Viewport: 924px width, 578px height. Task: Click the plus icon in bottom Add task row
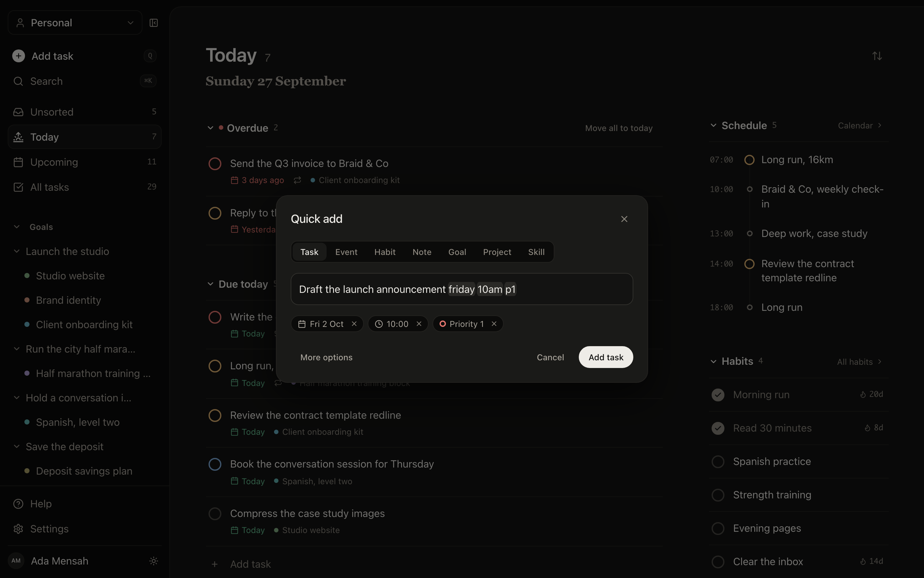tap(215, 564)
